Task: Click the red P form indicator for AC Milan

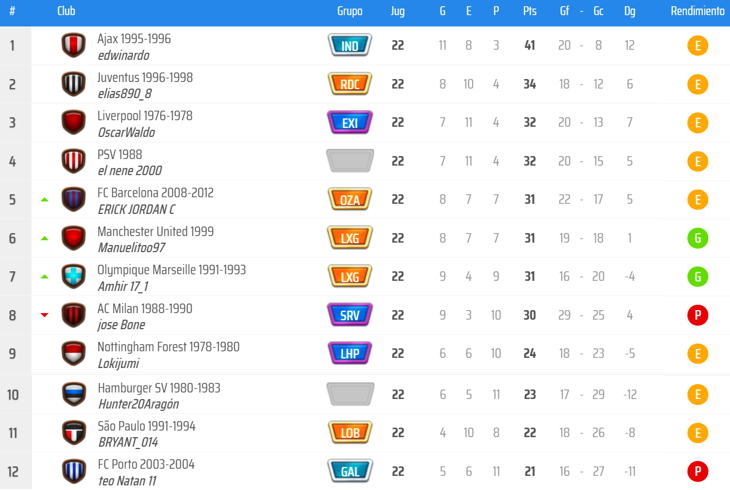Action: pos(698,316)
